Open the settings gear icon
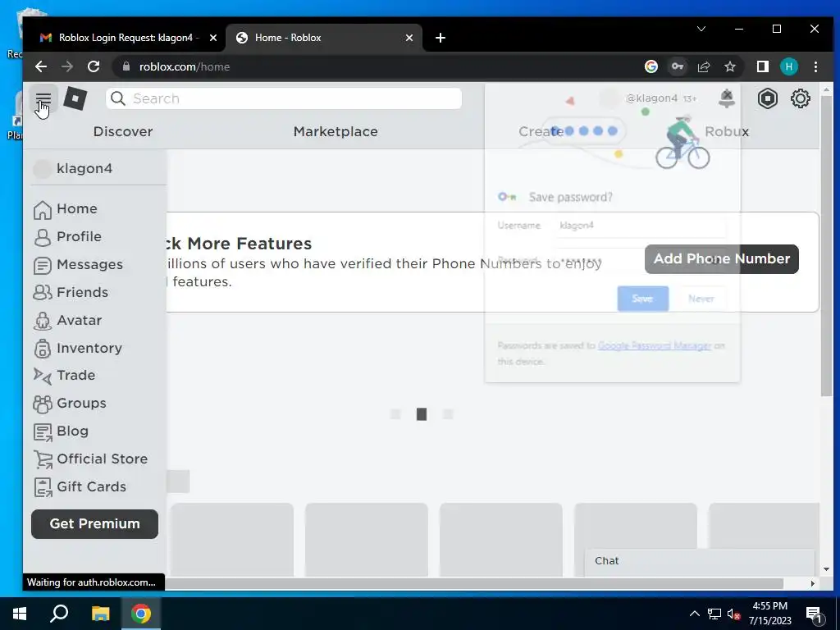840x630 pixels. point(801,98)
